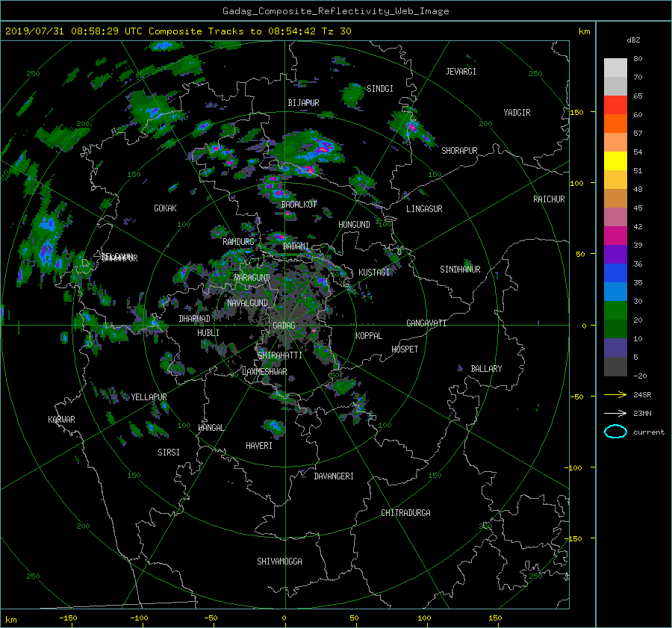Click the SIRSI city label

(169, 453)
